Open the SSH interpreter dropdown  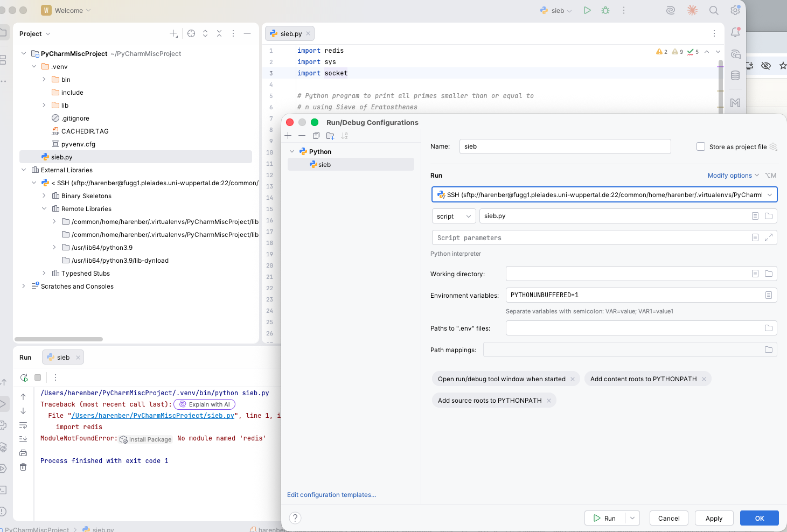(x=770, y=195)
